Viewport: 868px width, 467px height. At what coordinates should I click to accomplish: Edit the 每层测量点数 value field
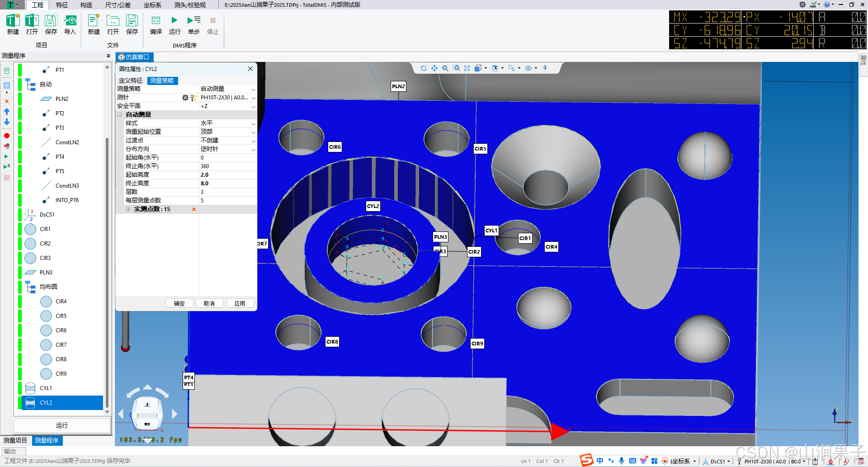[x=228, y=201]
